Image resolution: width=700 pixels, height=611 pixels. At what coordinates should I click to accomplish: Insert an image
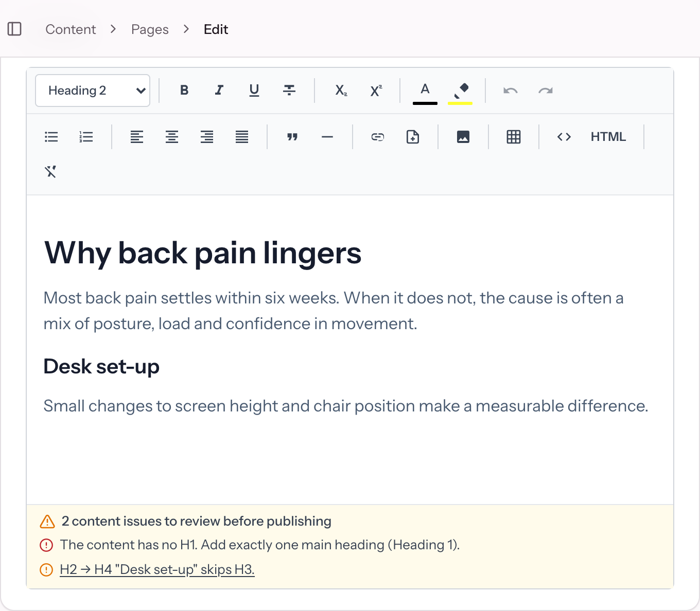click(x=463, y=137)
